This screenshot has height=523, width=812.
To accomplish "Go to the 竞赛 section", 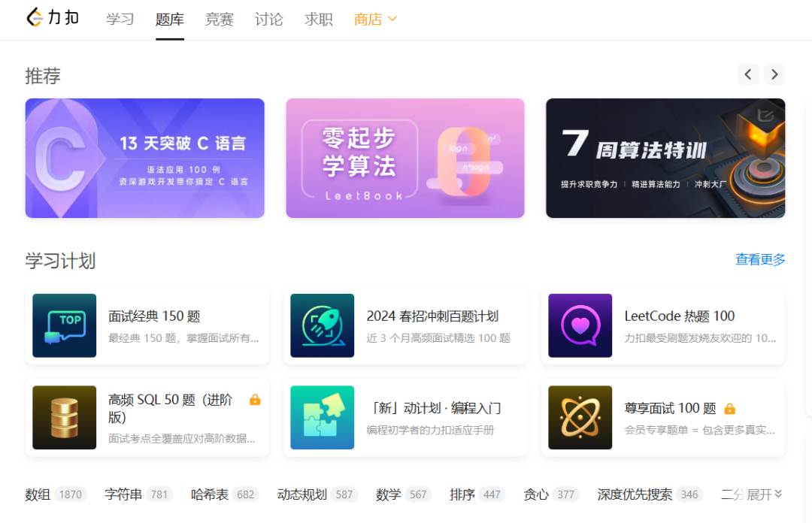I will 220,19.
